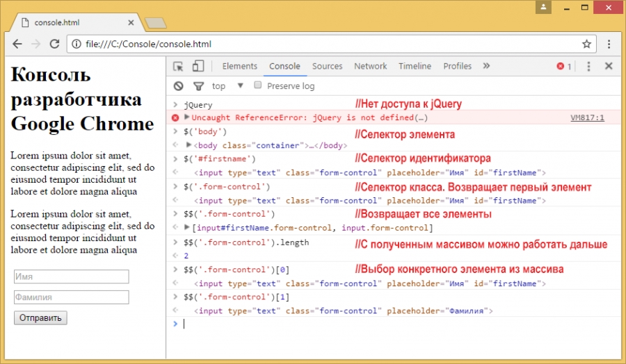Click the Chrome user profile icon
Screen dimensions: 626x364
pyautogui.click(x=543, y=7)
